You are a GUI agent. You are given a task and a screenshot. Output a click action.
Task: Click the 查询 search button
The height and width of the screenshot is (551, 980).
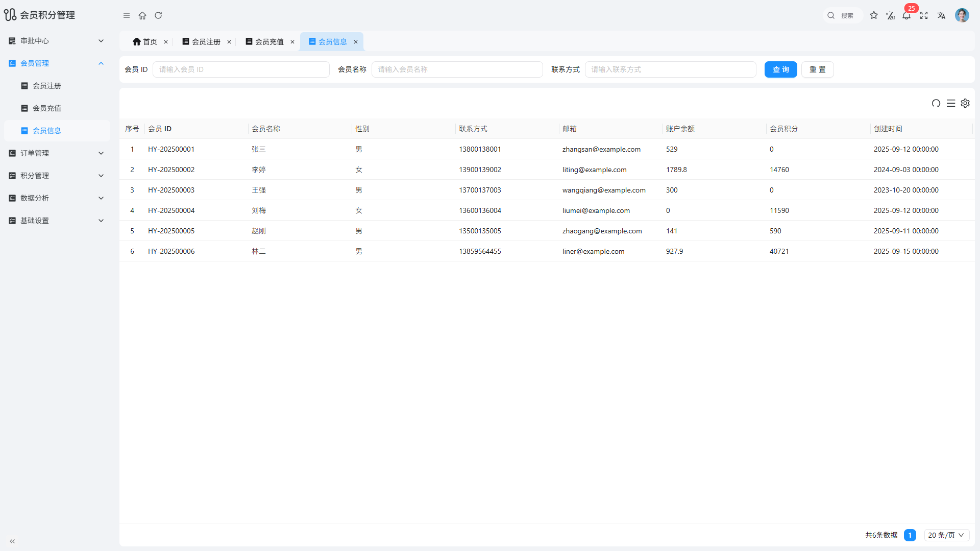tap(780, 69)
